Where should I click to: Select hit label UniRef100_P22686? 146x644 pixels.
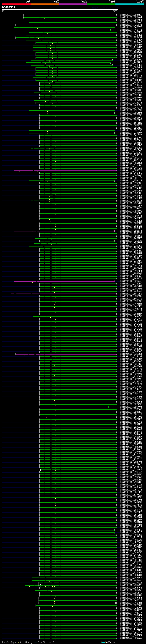coord(131,605)
